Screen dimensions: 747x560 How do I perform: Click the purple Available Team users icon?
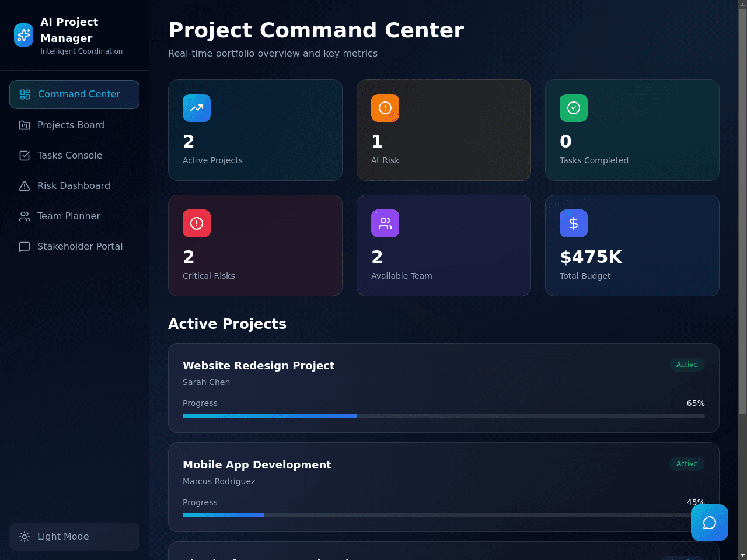pos(385,223)
